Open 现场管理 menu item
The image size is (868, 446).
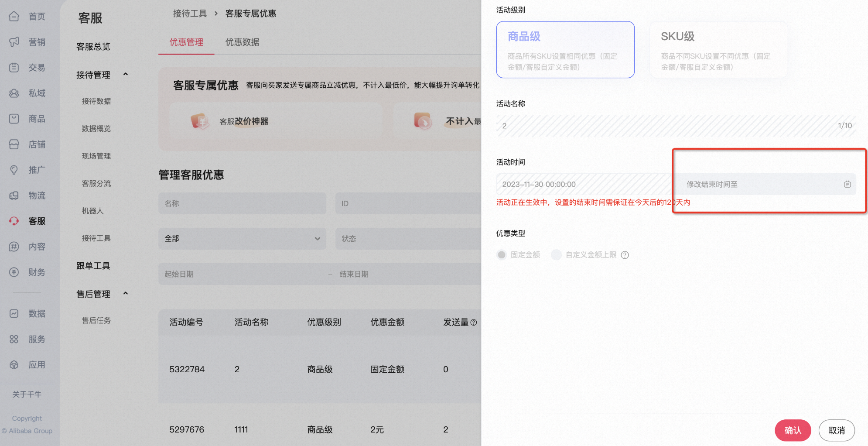(x=96, y=156)
